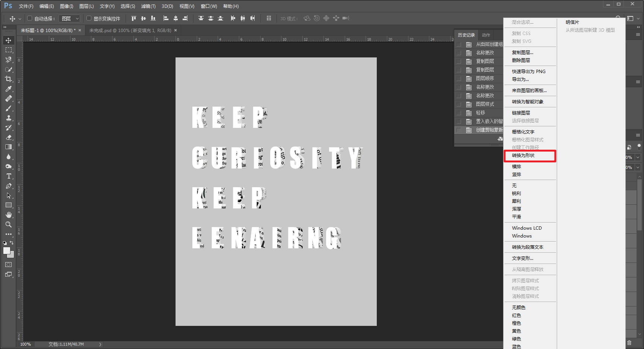Open the Move tool preset picker arrow

(x=20, y=19)
